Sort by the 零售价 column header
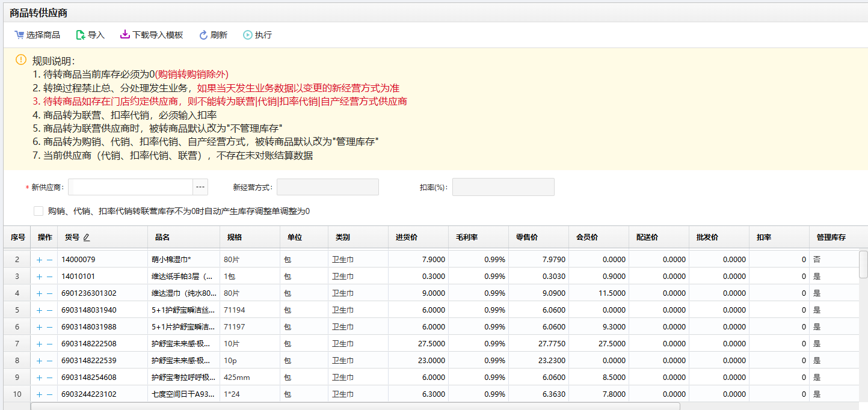The height and width of the screenshot is (410, 868). (x=527, y=237)
